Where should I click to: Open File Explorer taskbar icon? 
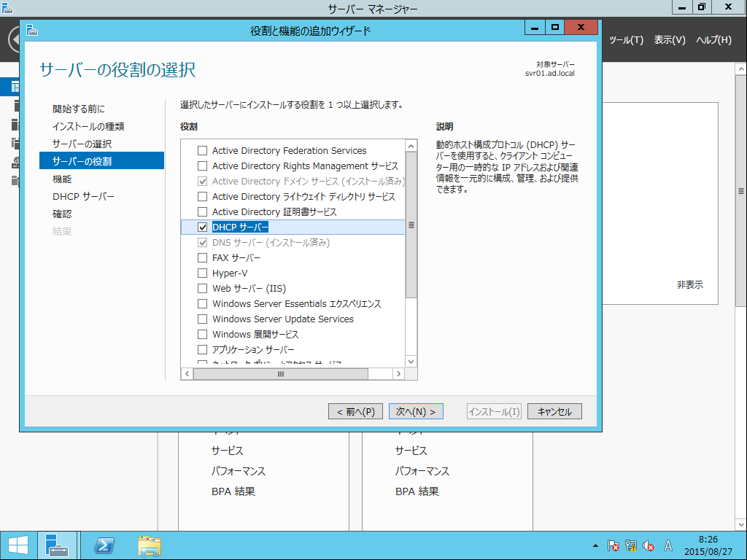[x=149, y=545]
